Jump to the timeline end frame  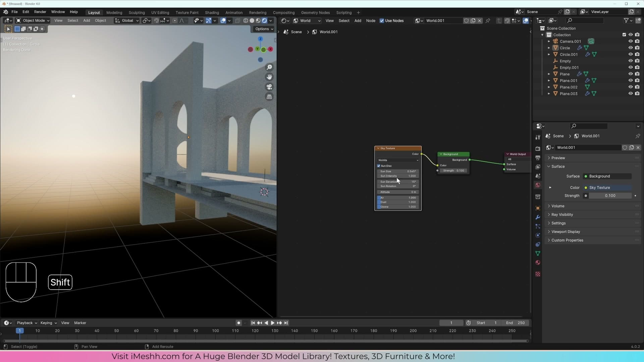(286, 323)
